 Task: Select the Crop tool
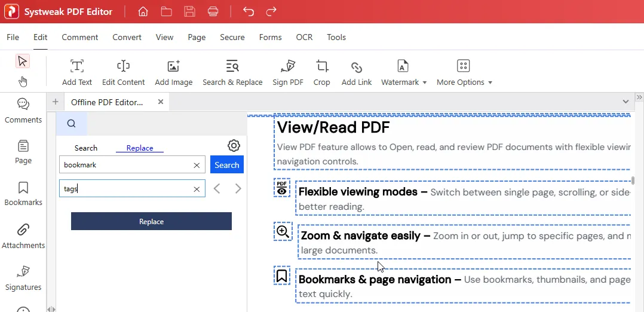click(x=321, y=72)
